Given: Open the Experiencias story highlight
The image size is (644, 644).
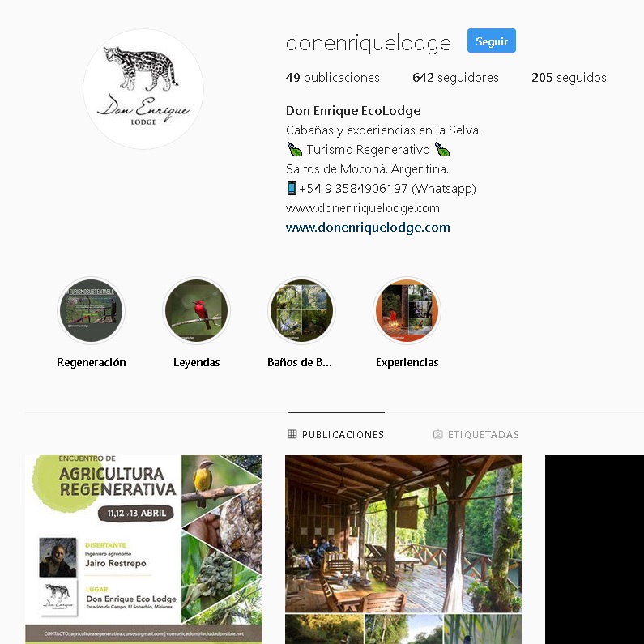Looking at the screenshot, I should pyautogui.click(x=407, y=310).
